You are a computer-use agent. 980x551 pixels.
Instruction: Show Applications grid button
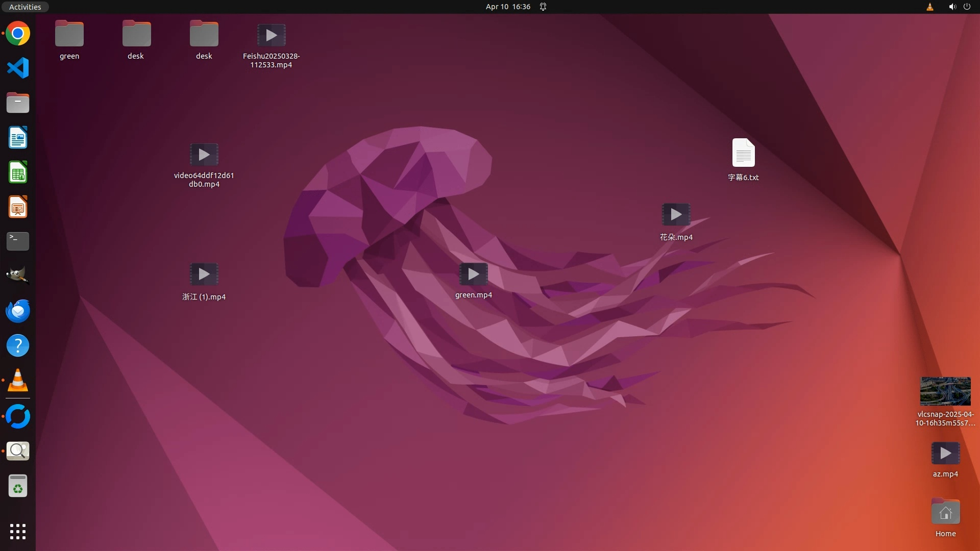pos(18,531)
